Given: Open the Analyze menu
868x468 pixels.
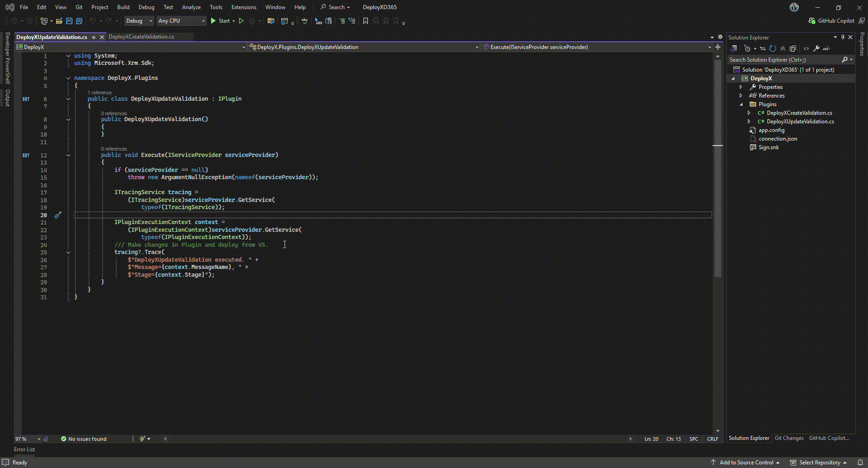Looking at the screenshot, I should pyautogui.click(x=191, y=7).
